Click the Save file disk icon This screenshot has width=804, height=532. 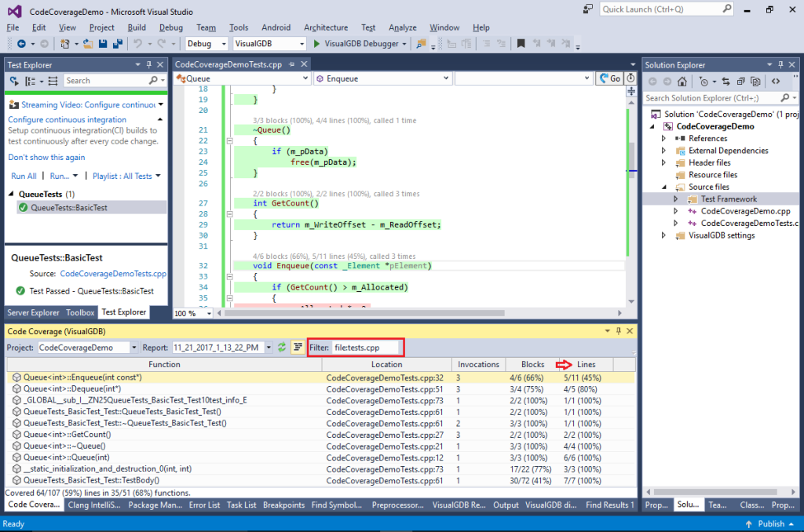click(103, 44)
